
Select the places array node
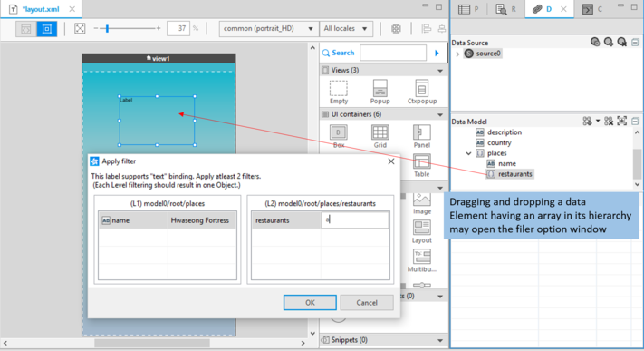491,153
